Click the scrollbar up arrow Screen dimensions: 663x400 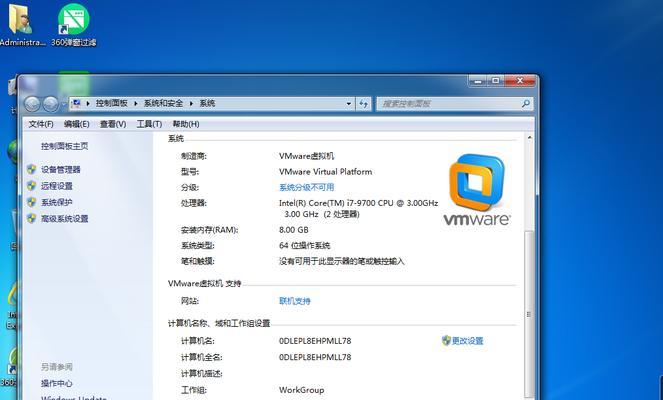coord(529,138)
